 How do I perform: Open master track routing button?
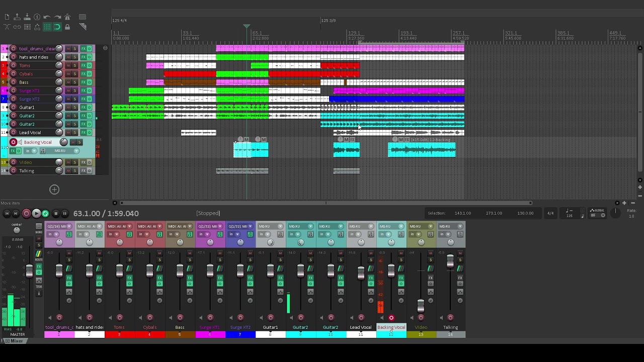pyautogui.click(x=39, y=254)
